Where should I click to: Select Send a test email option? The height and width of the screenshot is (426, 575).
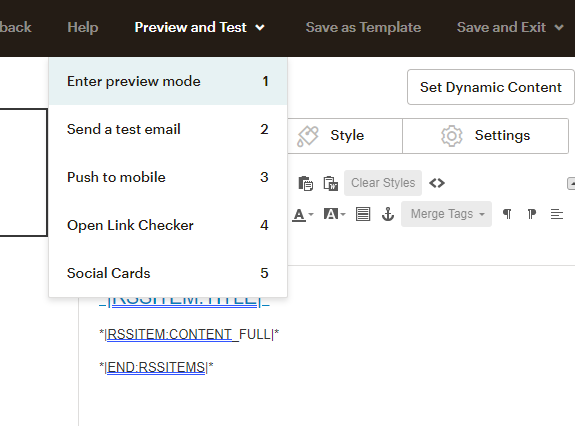(168, 129)
